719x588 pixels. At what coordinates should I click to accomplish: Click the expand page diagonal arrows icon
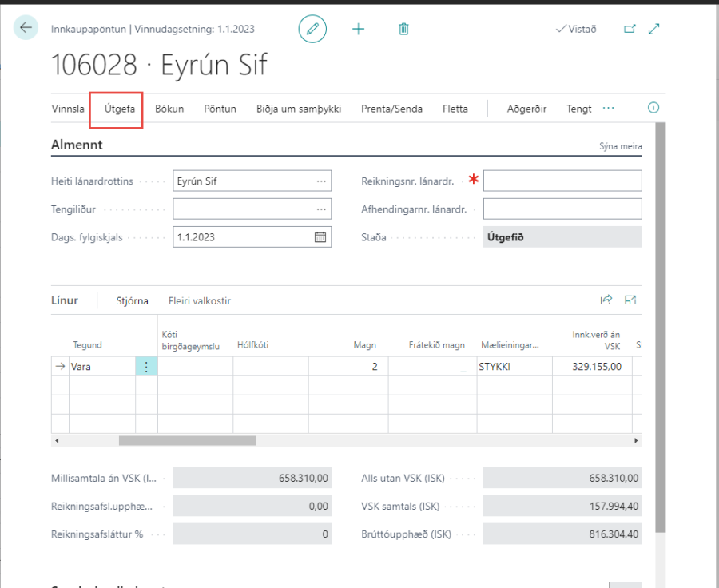pyautogui.click(x=654, y=29)
